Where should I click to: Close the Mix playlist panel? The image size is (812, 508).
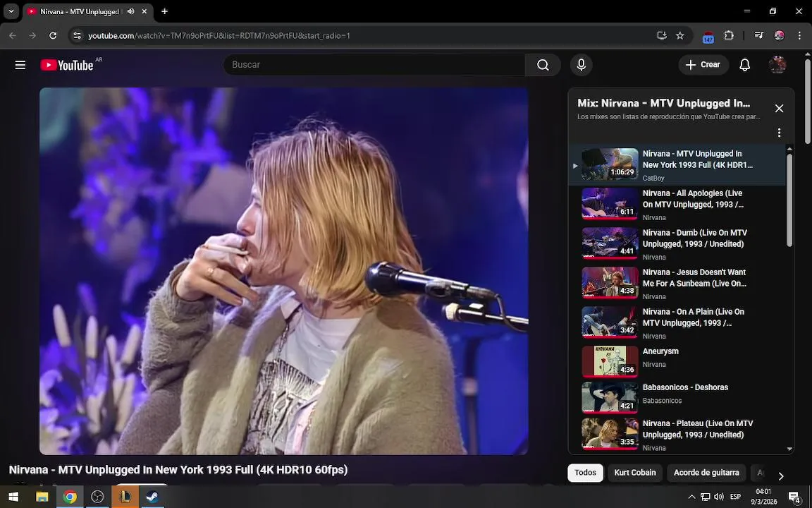pyautogui.click(x=779, y=109)
